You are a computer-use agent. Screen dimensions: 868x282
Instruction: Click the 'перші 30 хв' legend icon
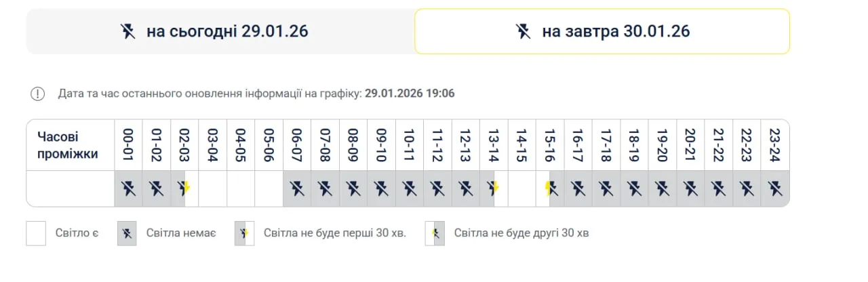click(244, 233)
